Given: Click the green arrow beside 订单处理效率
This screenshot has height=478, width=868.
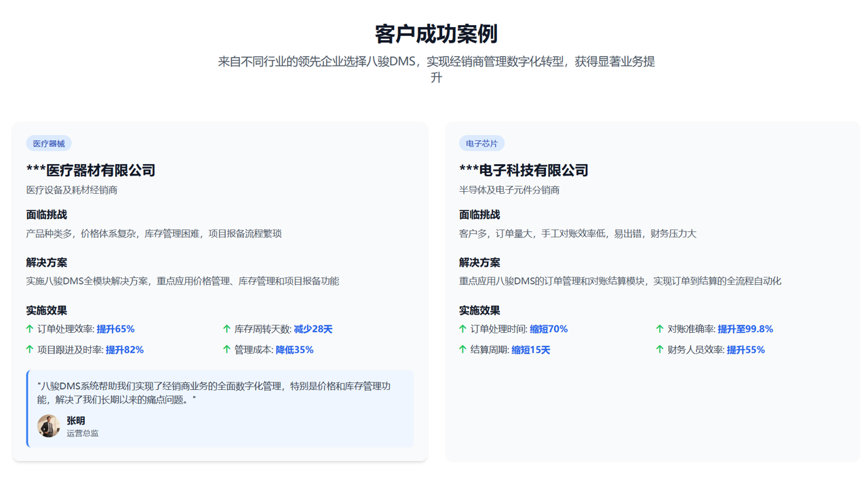Looking at the screenshot, I should pyautogui.click(x=30, y=329).
